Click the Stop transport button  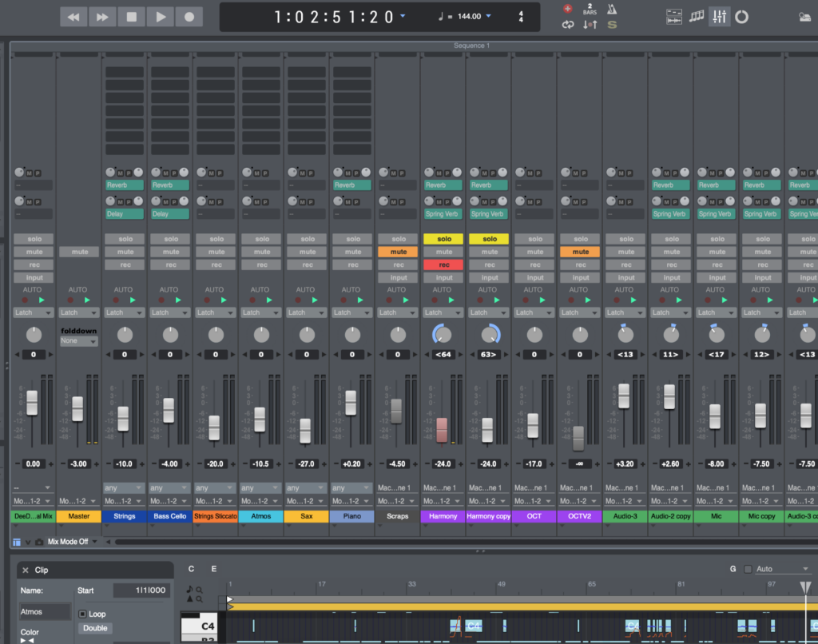tap(132, 18)
